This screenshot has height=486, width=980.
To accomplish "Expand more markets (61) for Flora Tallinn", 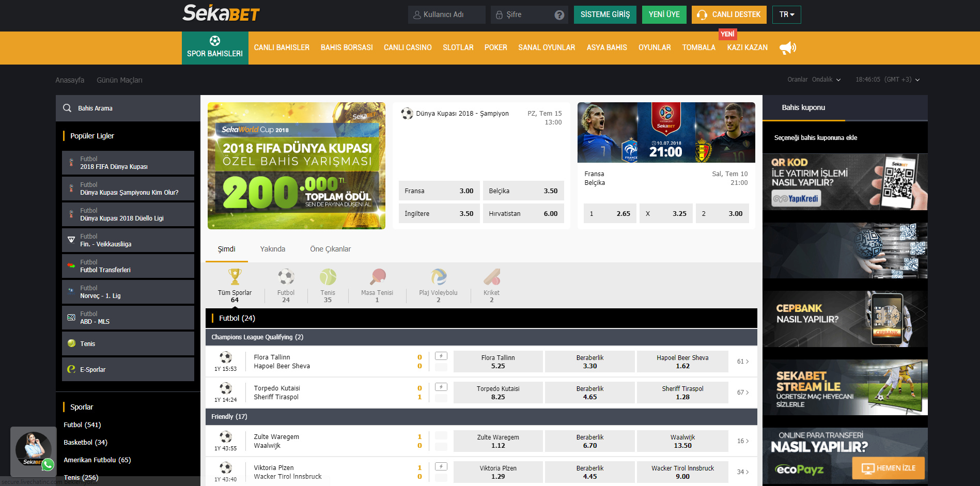I will point(743,362).
